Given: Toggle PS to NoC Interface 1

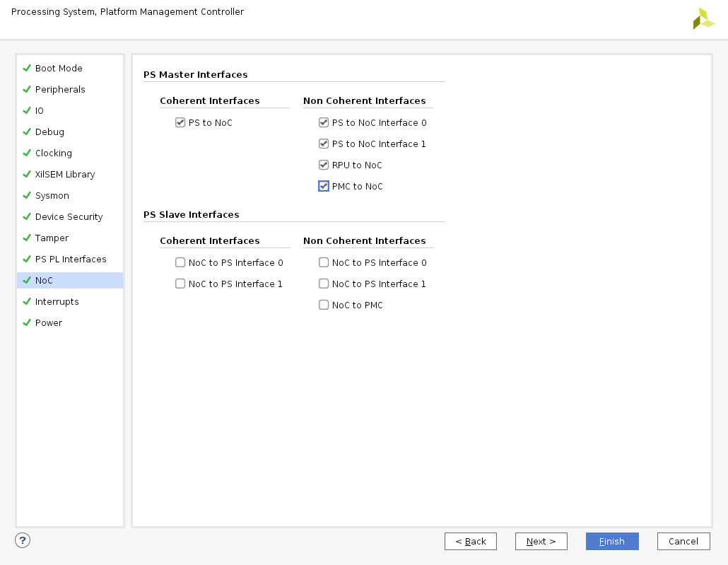Looking at the screenshot, I should pyautogui.click(x=324, y=144).
